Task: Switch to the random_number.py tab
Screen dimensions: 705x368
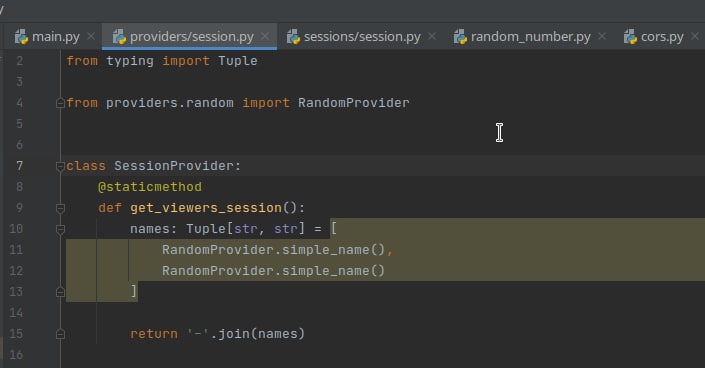Action: [x=531, y=36]
